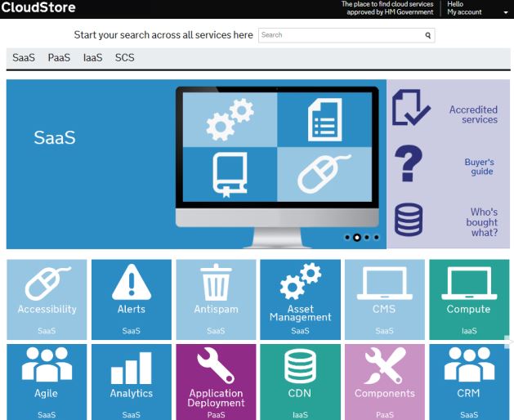
Task: Open the Components PaaS tile
Action: (x=385, y=382)
